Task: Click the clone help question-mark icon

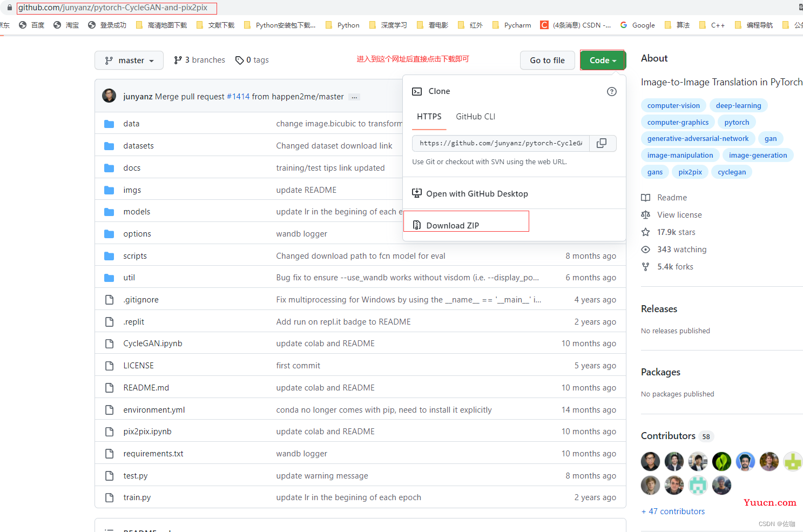Action: [611, 91]
